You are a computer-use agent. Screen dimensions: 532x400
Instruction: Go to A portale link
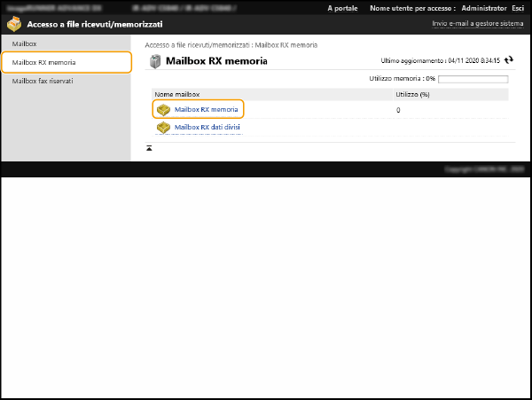342,7
